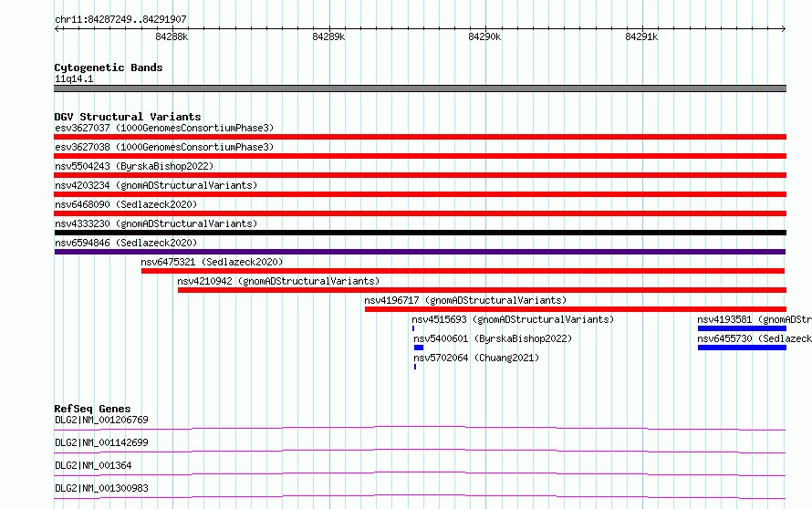
Task: Select the tiny blue nsv4515693 variant
Action: pyautogui.click(x=413, y=328)
